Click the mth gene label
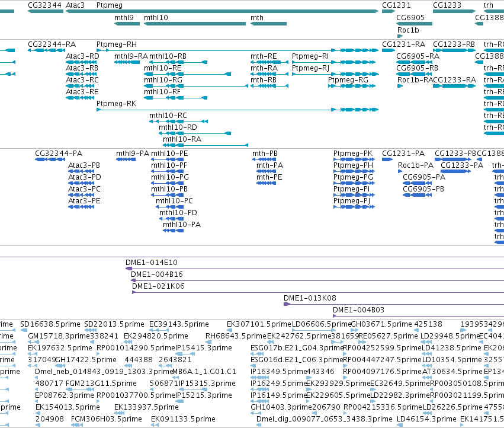Viewport: 504px width, 428px height. [x=257, y=18]
